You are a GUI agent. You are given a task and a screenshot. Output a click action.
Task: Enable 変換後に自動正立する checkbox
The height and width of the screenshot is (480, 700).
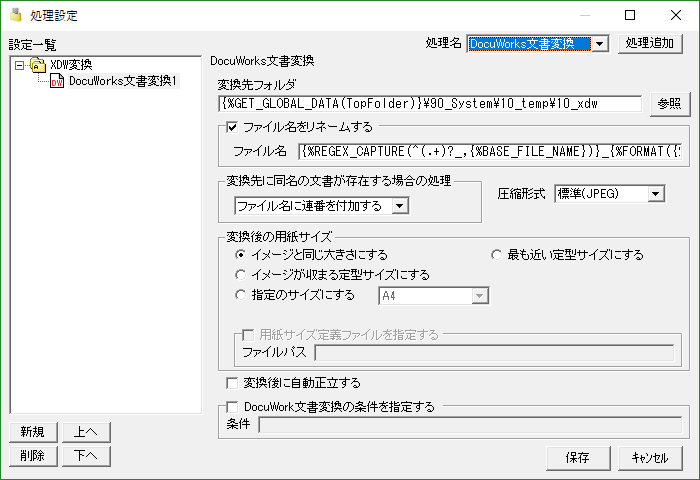pos(232,383)
